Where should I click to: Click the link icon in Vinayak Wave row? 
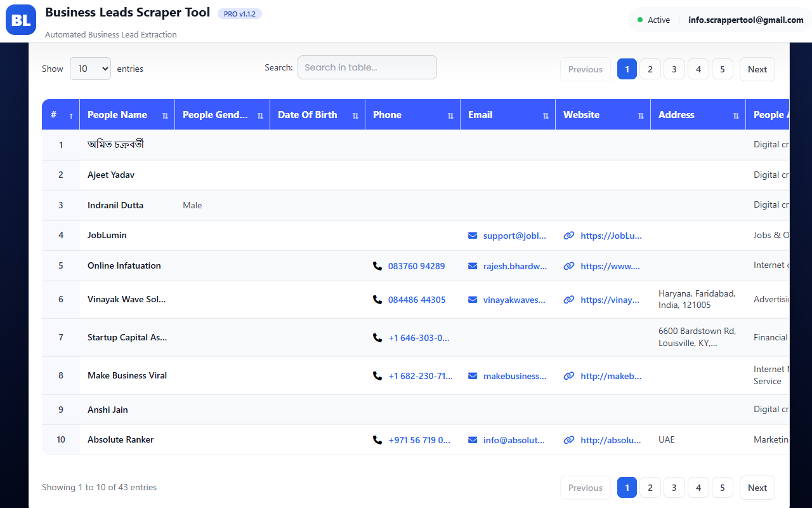[x=569, y=300]
